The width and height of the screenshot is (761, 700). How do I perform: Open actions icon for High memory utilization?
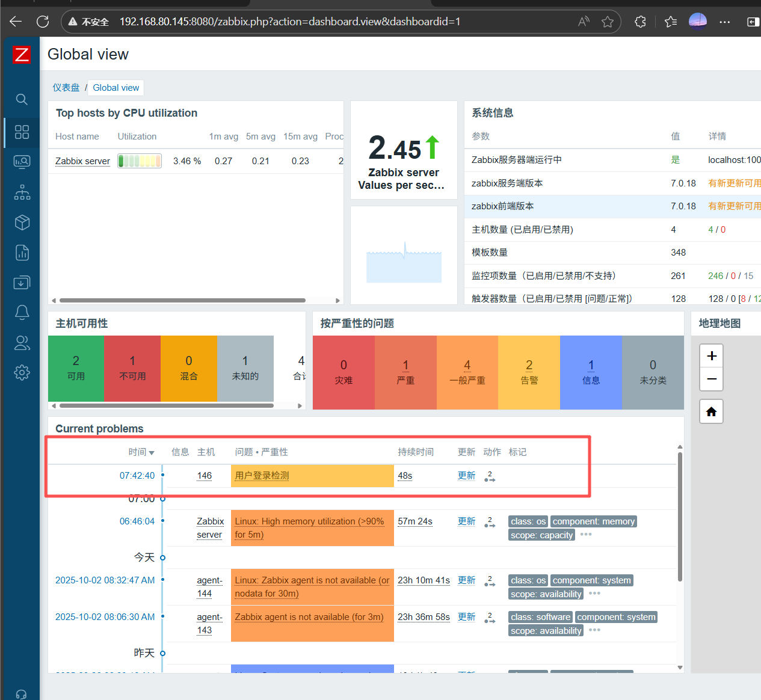490,522
